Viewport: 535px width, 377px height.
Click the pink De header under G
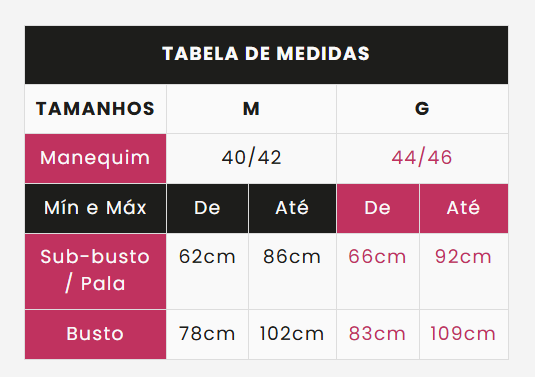click(x=378, y=208)
